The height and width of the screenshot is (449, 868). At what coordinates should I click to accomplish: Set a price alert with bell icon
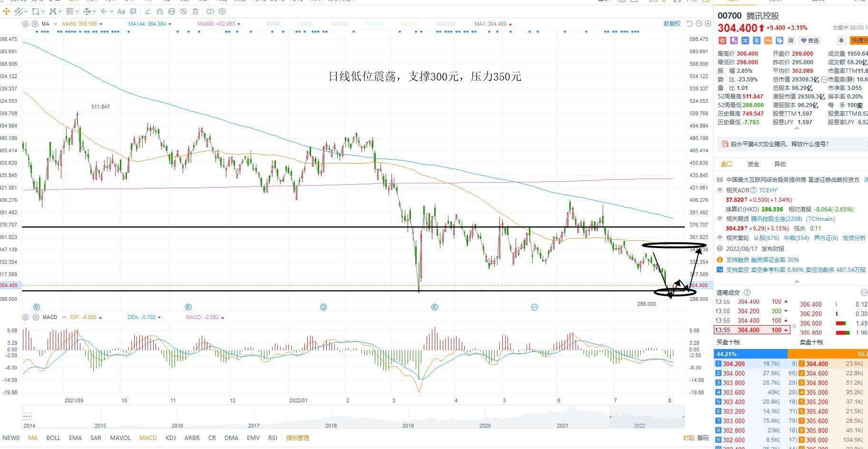pyautogui.click(x=841, y=40)
